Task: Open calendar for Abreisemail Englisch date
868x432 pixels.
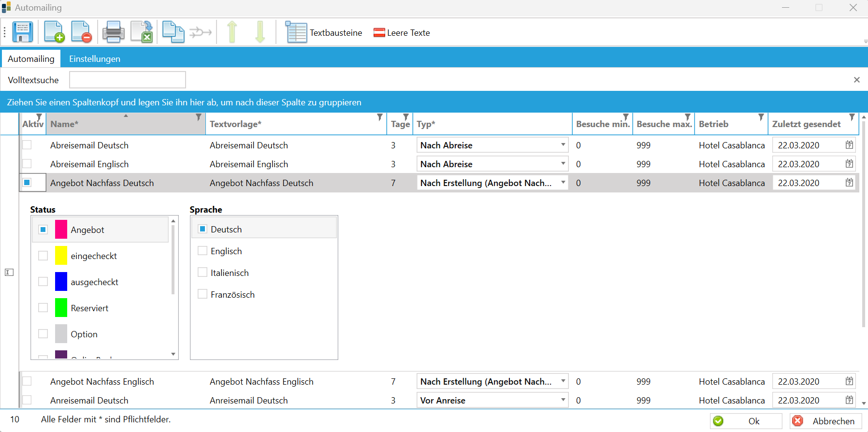Action: tap(849, 164)
